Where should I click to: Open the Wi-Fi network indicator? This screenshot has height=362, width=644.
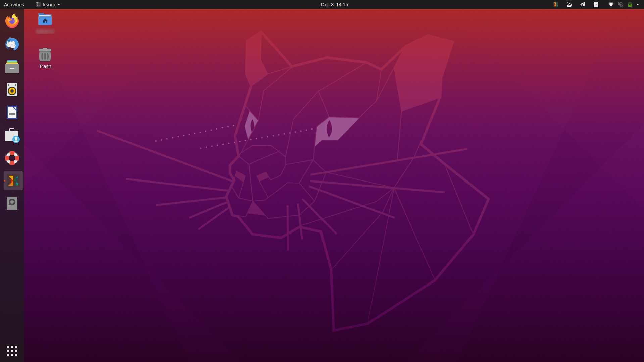[x=611, y=4]
